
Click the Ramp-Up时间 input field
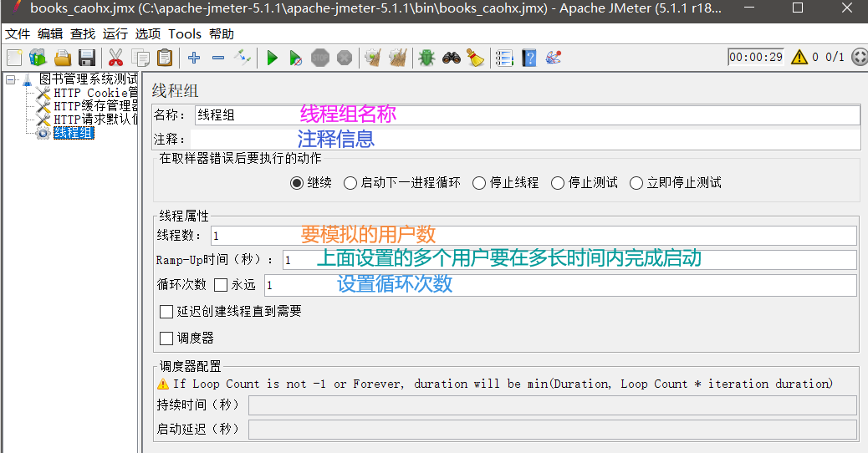click(569, 260)
